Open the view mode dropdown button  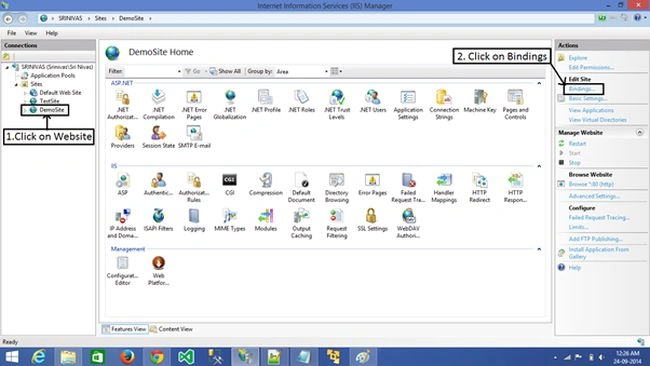point(336,71)
